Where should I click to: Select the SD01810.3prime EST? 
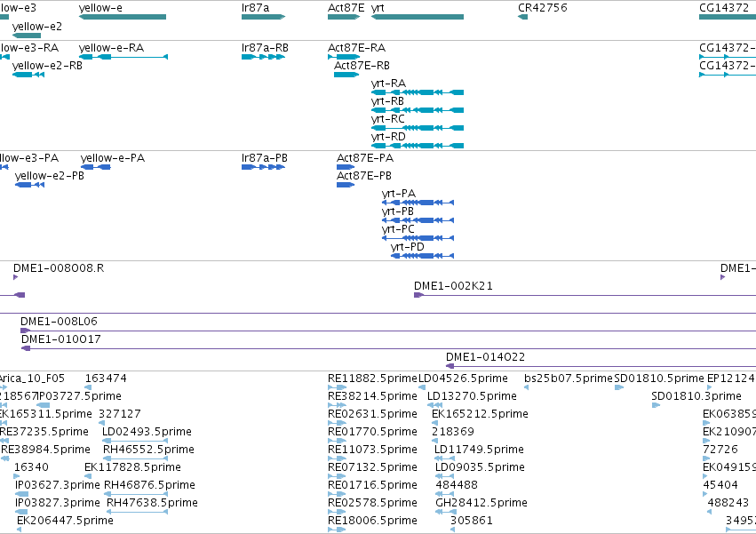[696, 396]
